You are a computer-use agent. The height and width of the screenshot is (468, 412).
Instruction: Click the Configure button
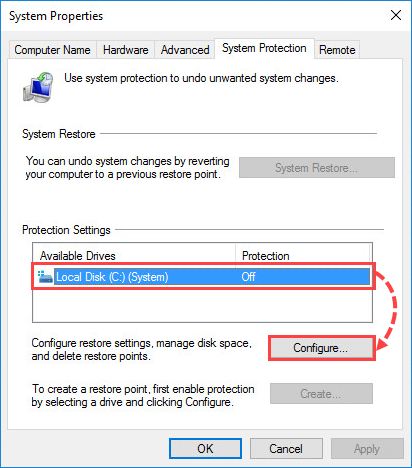click(321, 348)
